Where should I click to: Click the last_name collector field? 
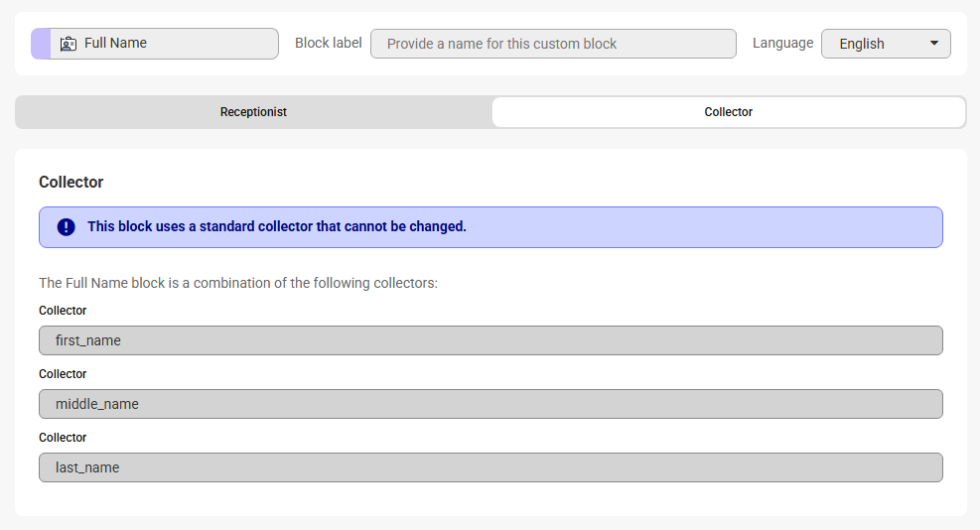(x=490, y=467)
